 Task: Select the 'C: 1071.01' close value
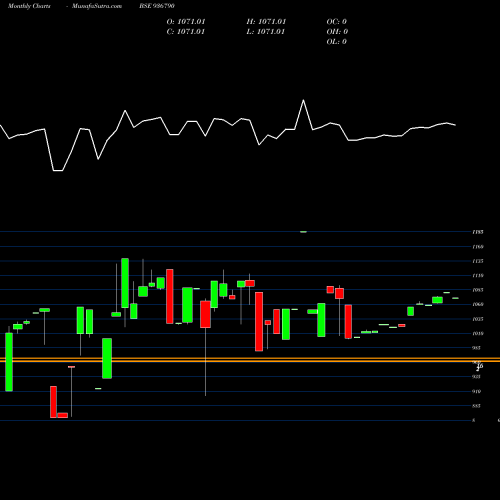pos(186,32)
